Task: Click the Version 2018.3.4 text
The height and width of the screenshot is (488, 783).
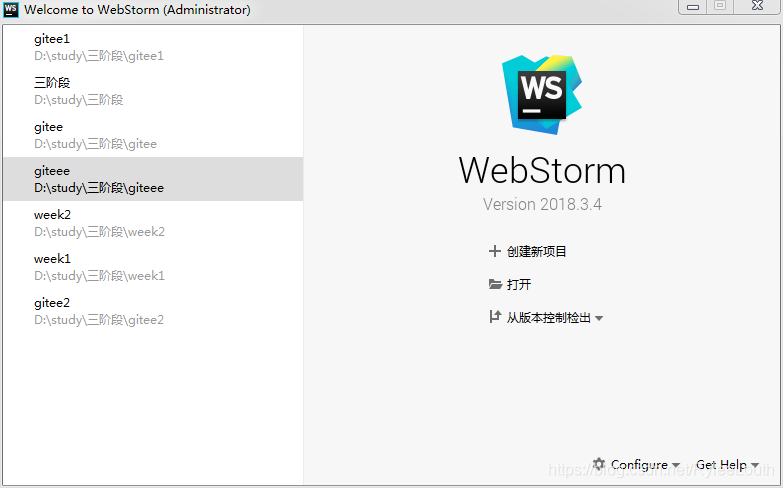Action: click(x=542, y=204)
